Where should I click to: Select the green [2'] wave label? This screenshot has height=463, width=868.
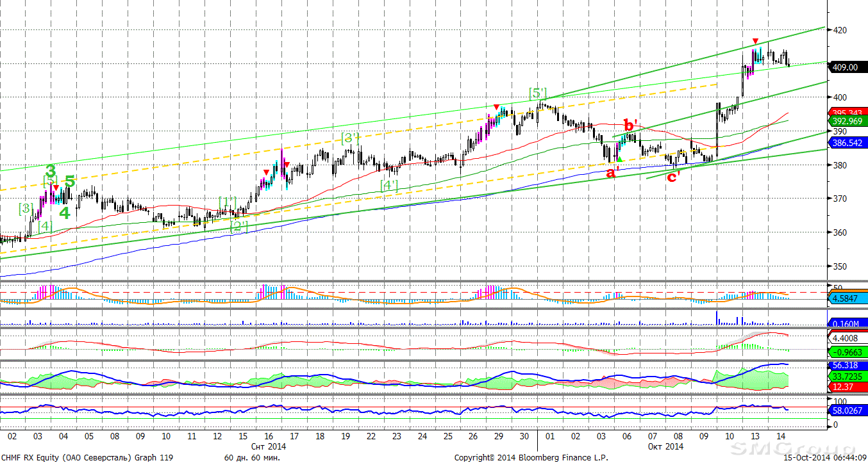tap(239, 226)
